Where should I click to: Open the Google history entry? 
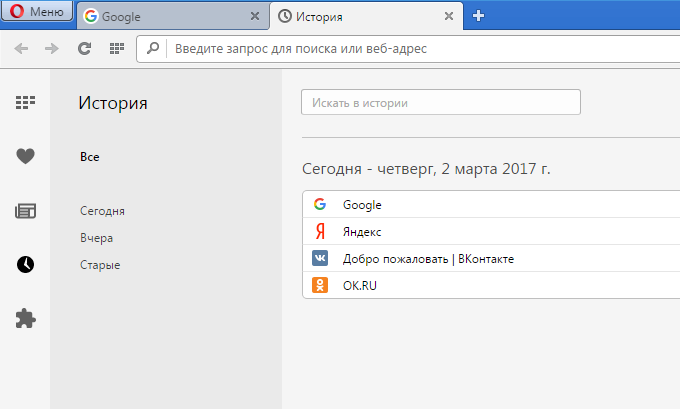(x=491, y=204)
